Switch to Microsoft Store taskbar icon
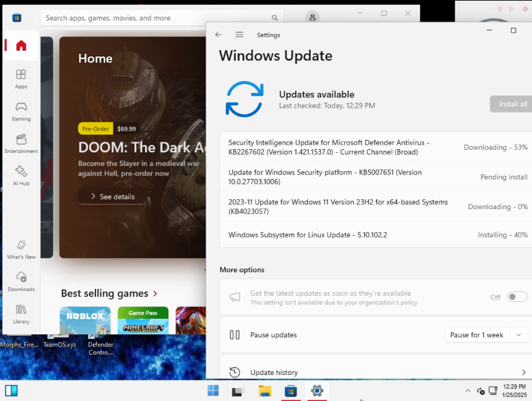Viewport: 532px width, 401px height. pyautogui.click(x=290, y=390)
